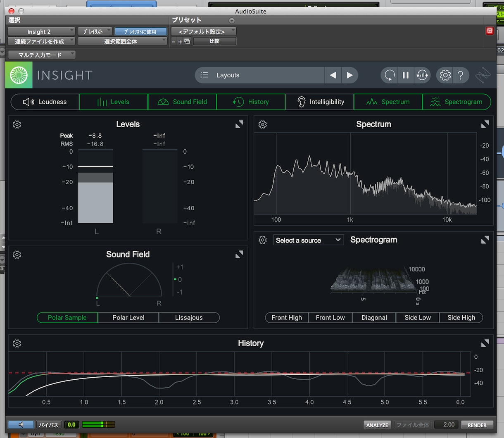Click the RENDER button
This screenshot has height=438, width=504.
pos(477,425)
